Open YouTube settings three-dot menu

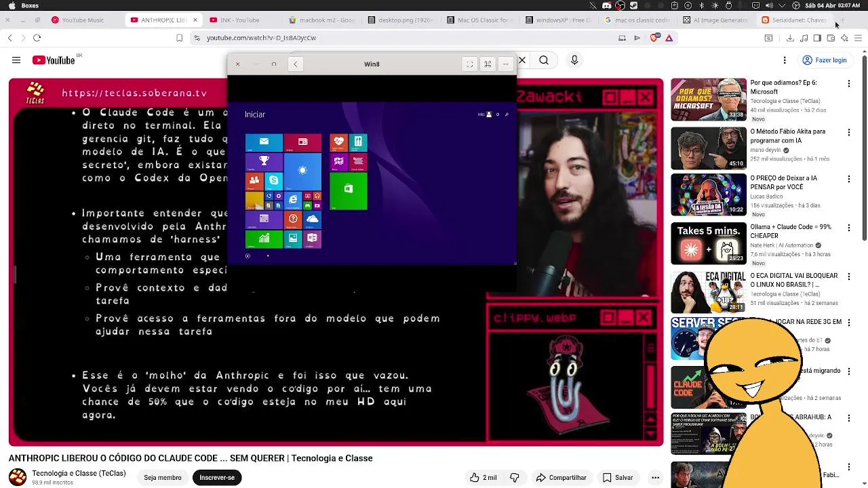pos(785,60)
